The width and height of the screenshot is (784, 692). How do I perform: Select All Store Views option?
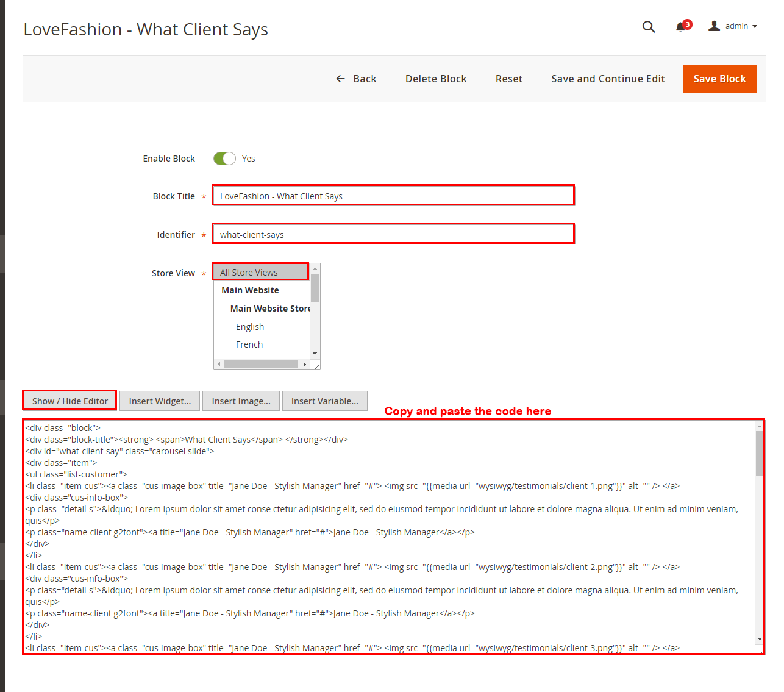261,272
